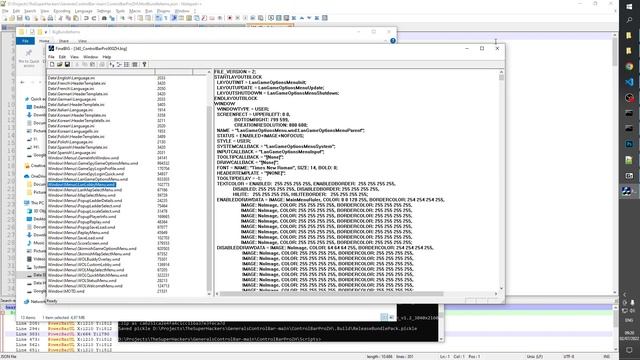Open the File menu in FinalBIG

click(51, 57)
